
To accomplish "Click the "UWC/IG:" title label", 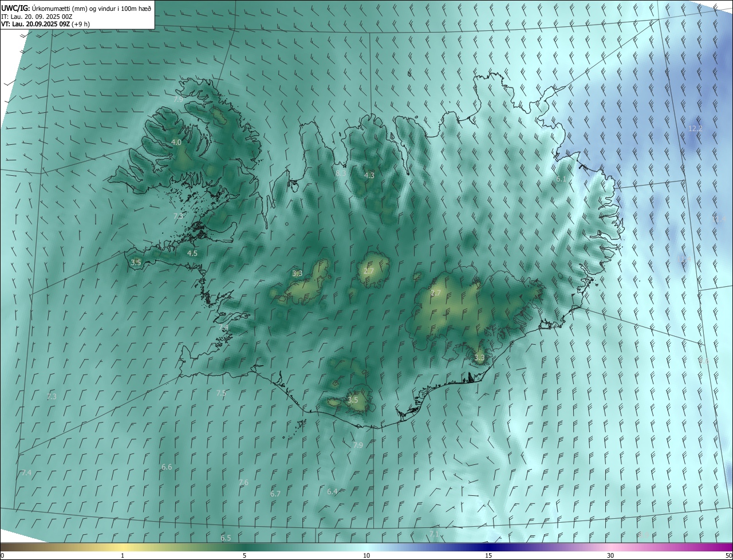I will coord(15,8).
